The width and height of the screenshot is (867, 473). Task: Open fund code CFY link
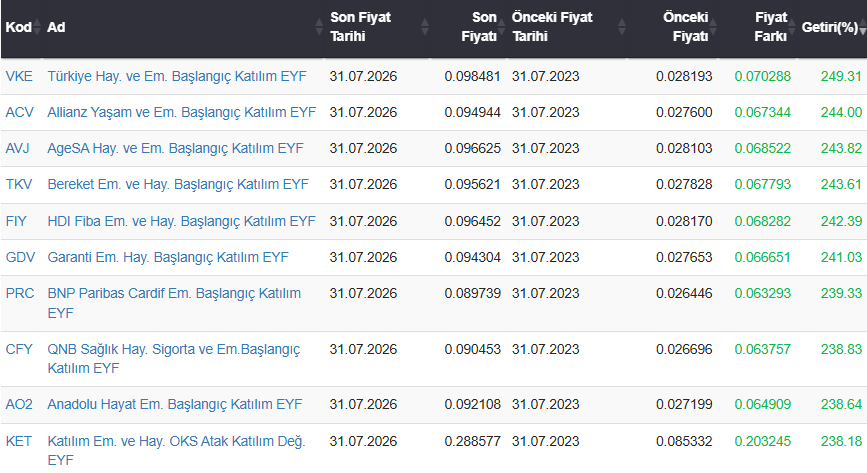tap(19, 349)
